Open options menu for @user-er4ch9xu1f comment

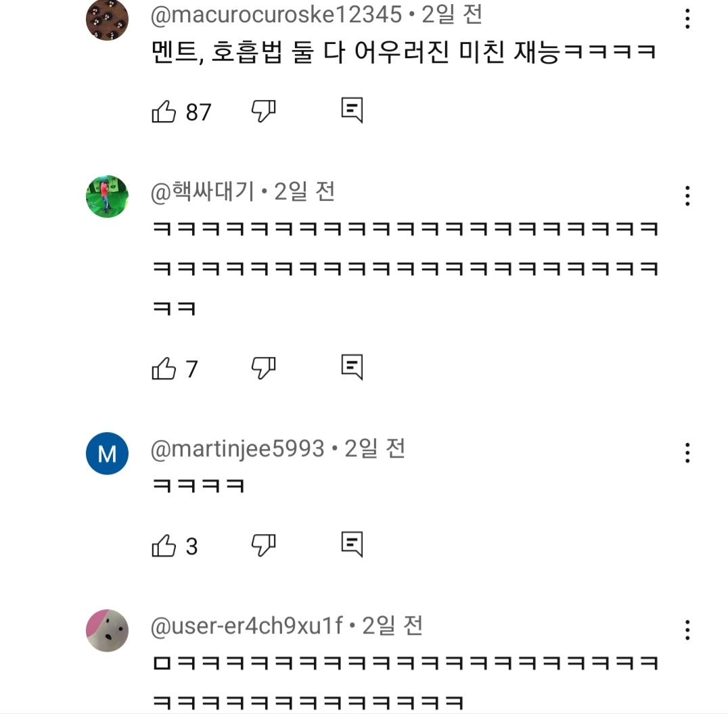(x=687, y=629)
